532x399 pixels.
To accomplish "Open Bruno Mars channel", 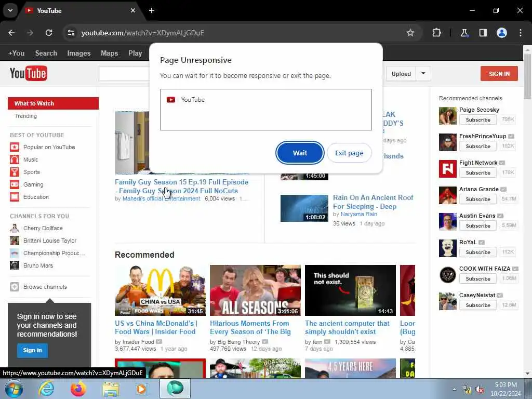I will click(38, 265).
